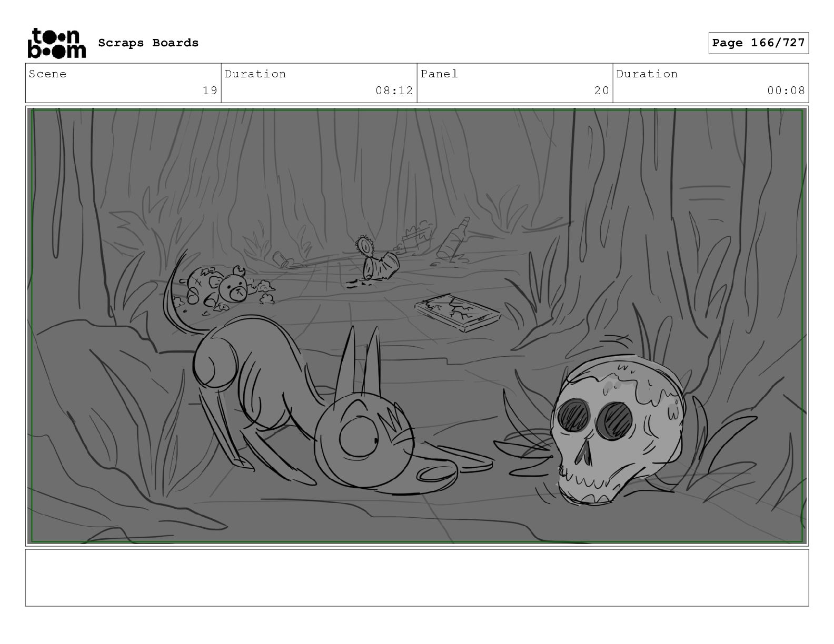Click the Toon Boom logo
The width and height of the screenshot is (834, 644).
coord(56,43)
